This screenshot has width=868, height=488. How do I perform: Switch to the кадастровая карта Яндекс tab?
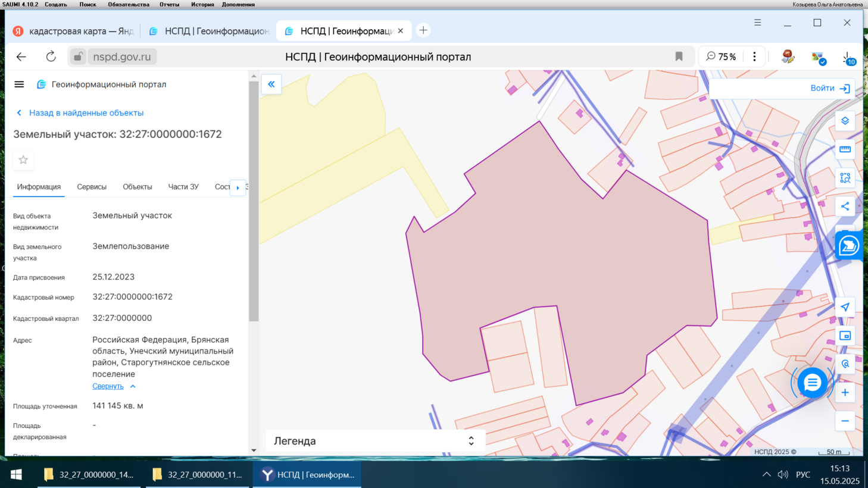[73, 31]
